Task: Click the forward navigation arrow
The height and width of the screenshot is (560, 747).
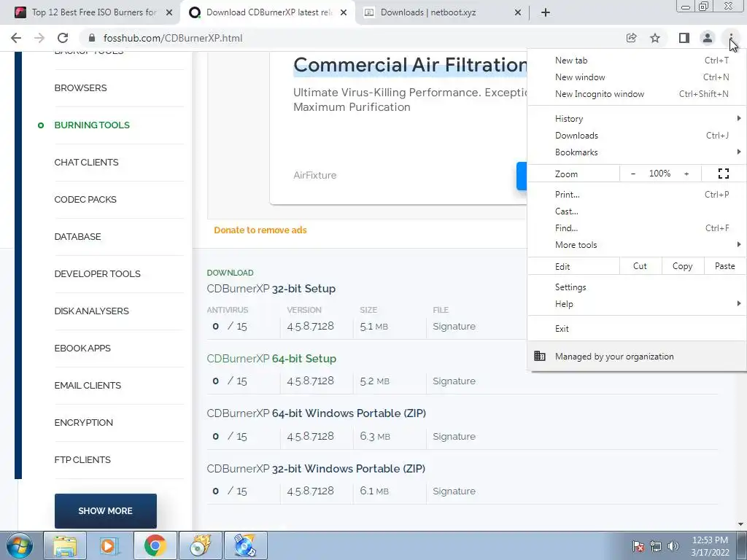Action: [39, 38]
